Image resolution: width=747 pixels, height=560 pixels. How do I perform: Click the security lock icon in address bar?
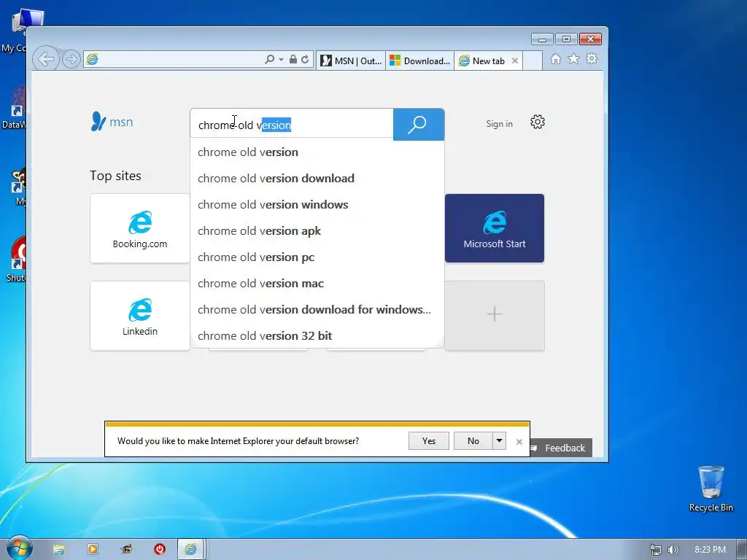coord(293,60)
